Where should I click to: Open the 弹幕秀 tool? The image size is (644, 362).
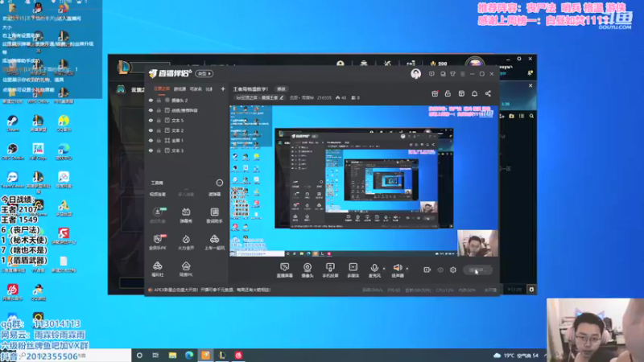(x=186, y=215)
